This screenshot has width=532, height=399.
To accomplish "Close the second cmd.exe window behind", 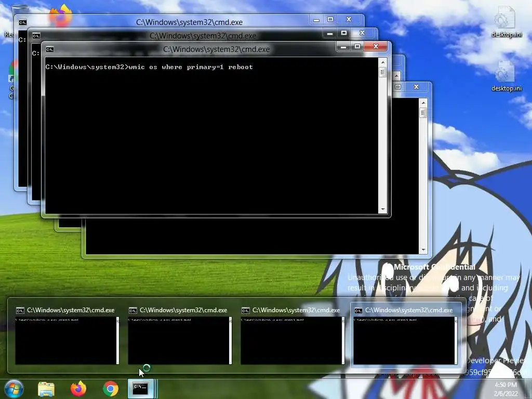I will 362,33.
